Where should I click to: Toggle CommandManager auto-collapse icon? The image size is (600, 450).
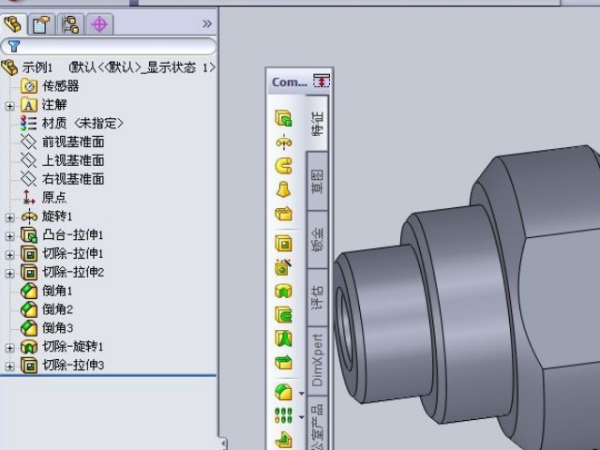pyautogui.click(x=321, y=81)
